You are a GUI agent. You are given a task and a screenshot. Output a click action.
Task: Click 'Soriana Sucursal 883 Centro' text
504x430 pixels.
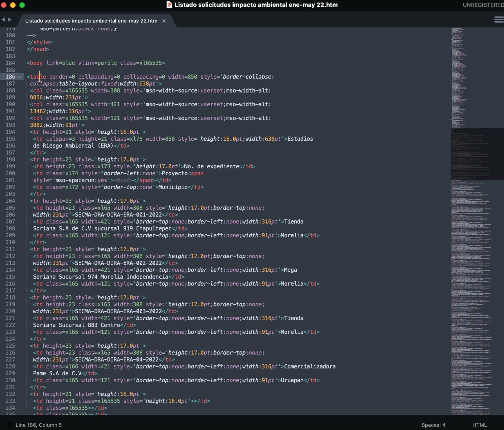76,325
